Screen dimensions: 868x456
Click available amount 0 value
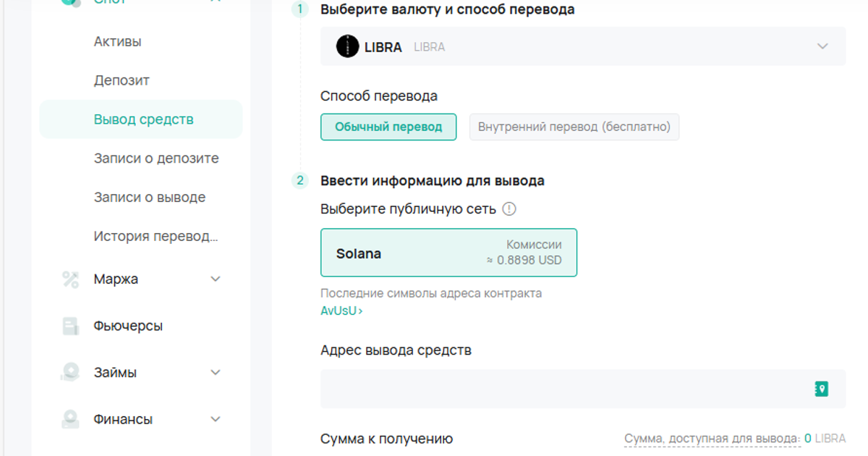tap(808, 439)
